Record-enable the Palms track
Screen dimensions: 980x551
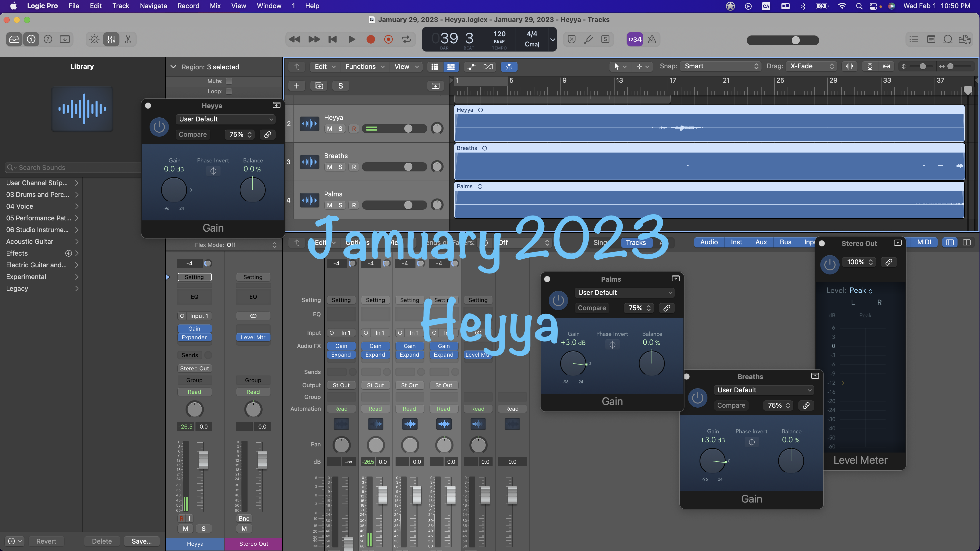click(x=354, y=205)
